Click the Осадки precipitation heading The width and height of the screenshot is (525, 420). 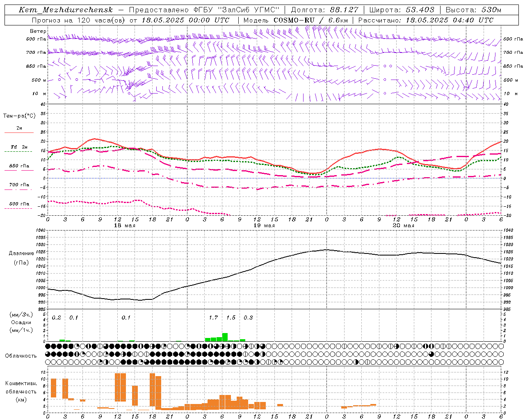click(x=21, y=322)
